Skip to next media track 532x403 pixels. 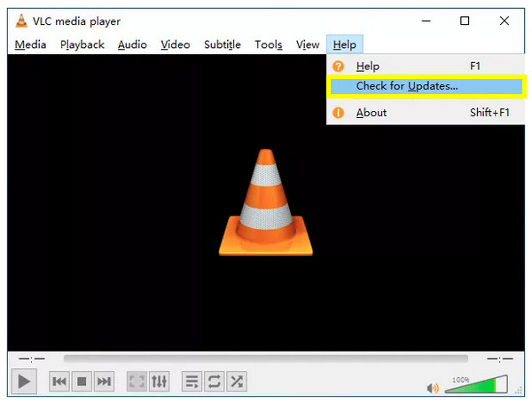104,382
